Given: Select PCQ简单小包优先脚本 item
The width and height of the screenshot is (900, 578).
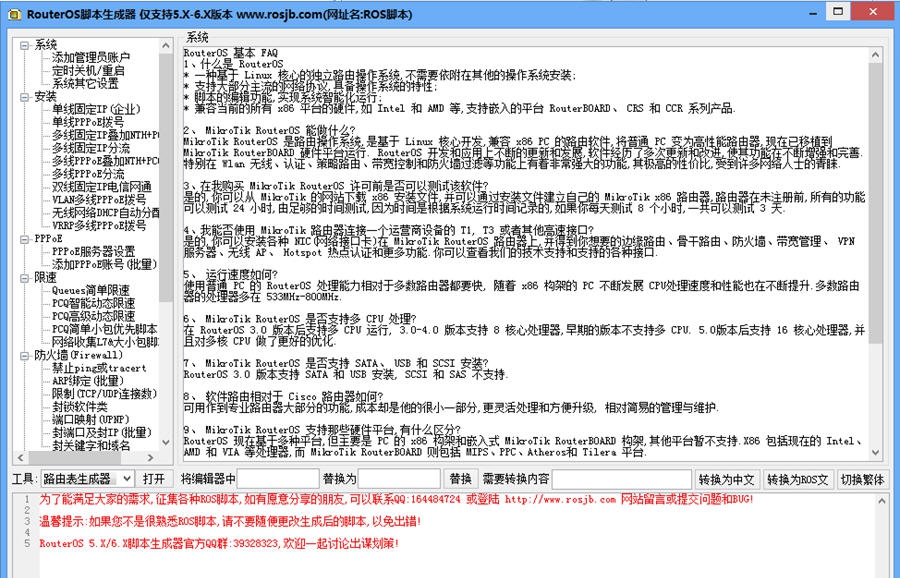Looking at the screenshot, I should point(104,329).
